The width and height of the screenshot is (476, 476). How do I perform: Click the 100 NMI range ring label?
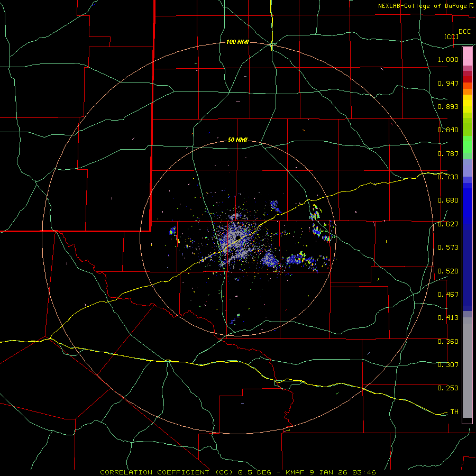pyautogui.click(x=237, y=42)
